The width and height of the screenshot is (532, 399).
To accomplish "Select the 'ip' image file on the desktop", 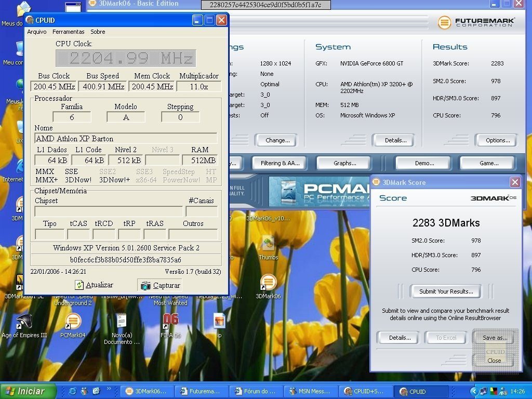I will pos(219,326).
